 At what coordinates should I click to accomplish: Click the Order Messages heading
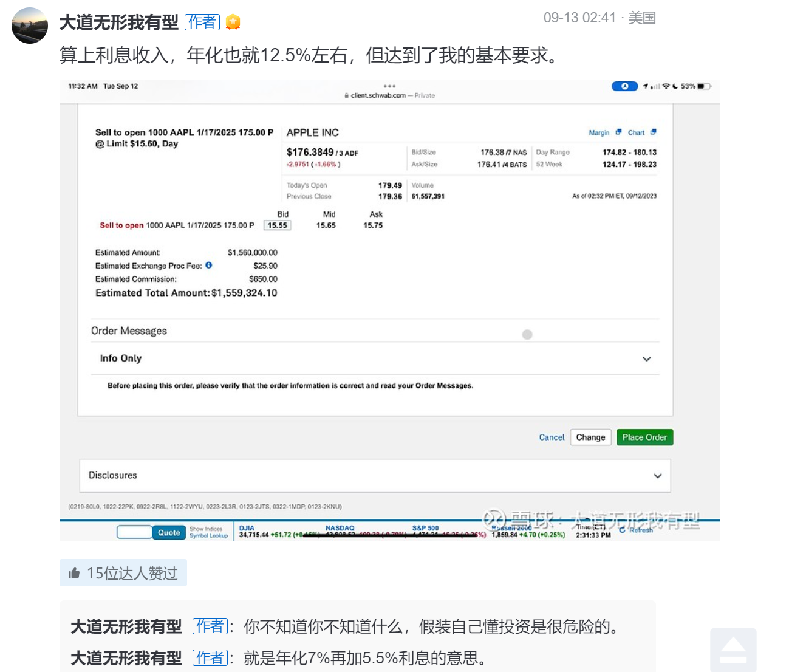tap(129, 331)
